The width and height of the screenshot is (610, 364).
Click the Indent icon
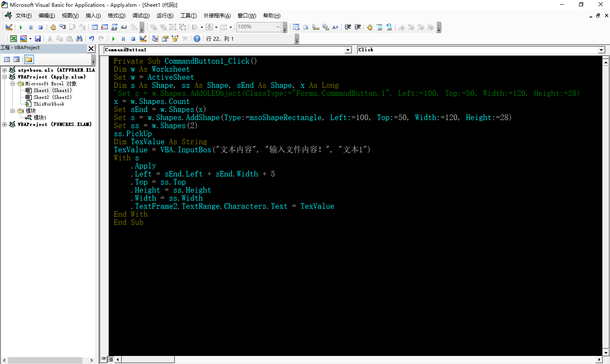(348, 27)
